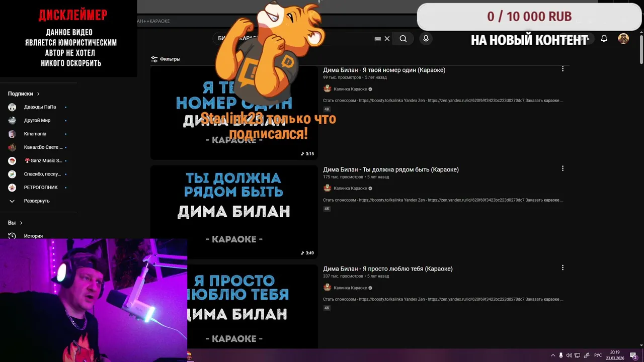Image resolution: width=644 pixels, height=362 pixels.
Task: Open subscription Дважды ПаПа
Action: (38, 107)
